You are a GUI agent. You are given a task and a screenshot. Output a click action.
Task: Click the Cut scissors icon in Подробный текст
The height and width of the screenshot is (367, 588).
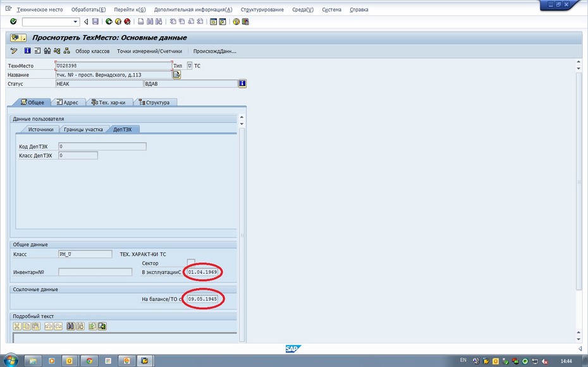point(17,326)
